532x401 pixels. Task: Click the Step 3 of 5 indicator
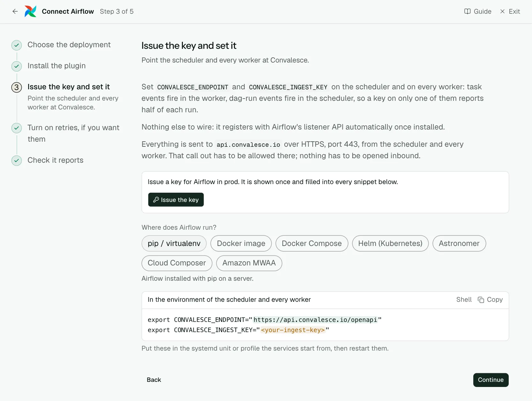click(117, 11)
